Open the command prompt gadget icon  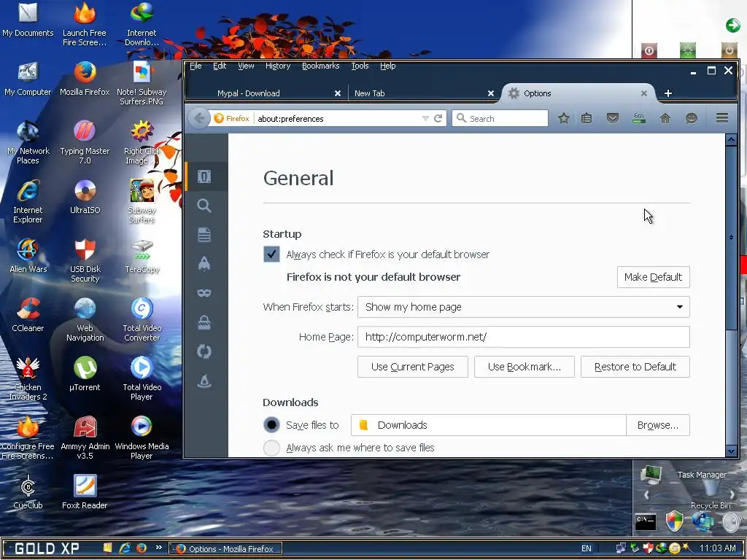(x=646, y=522)
